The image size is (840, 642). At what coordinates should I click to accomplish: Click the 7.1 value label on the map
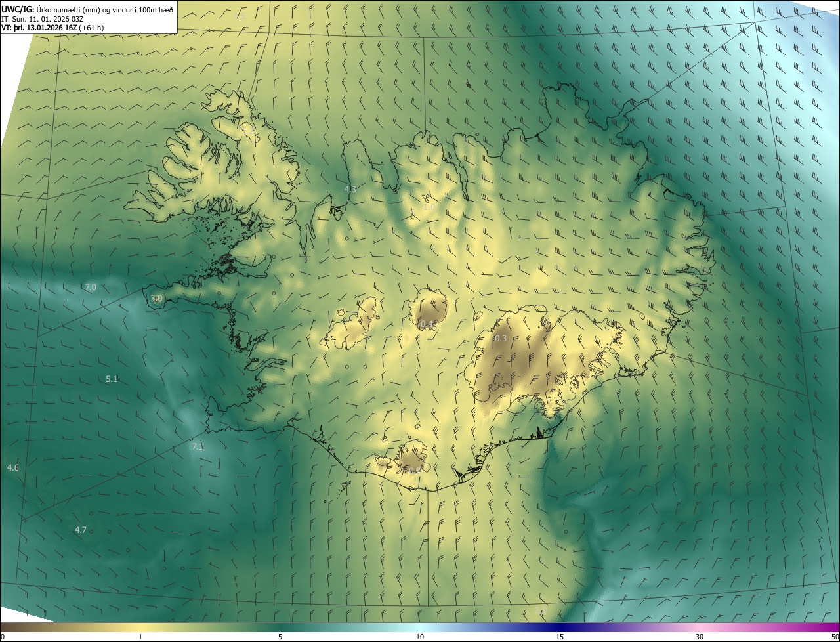click(x=198, y=447)
